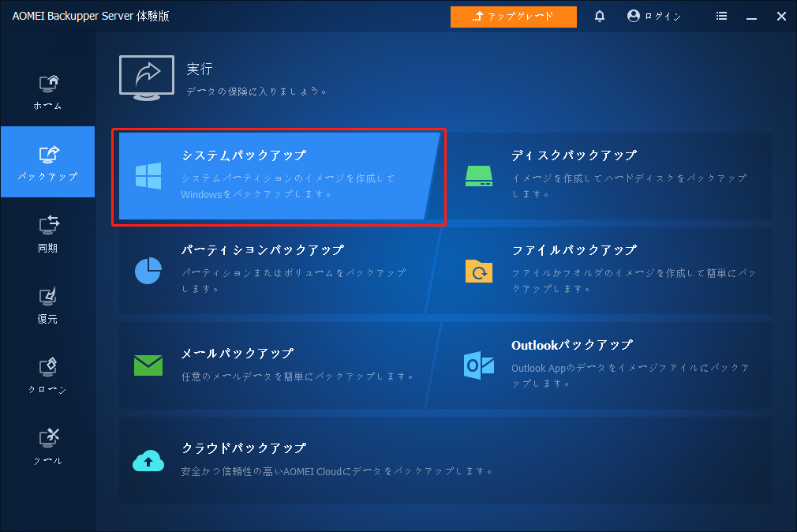Open the ツール tools sidebar icon
Image resolution: width=797 pixels, height=532 pixels.
tap(48, 437)
